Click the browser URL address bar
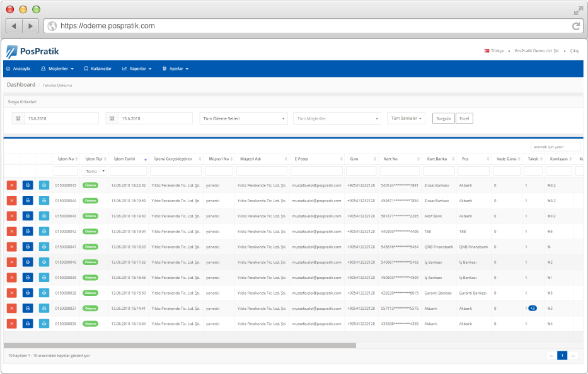Screen dimensions: 588x374 point(313,26)
